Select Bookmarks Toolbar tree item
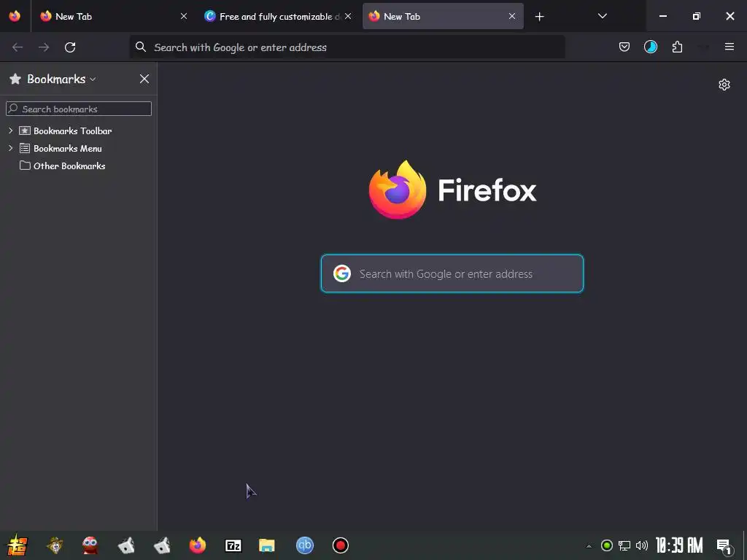747x560 pixels. pyautogui.click(x=72, y=131)
